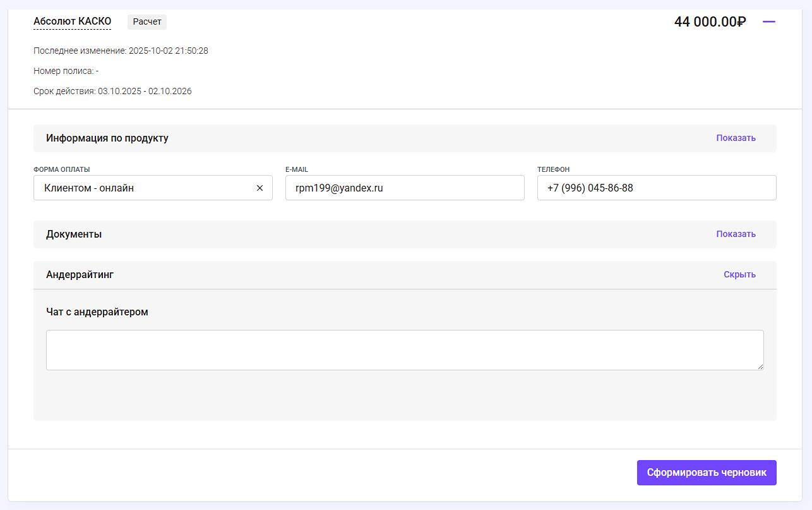Clear the payment form selection with the X icon
The image size is (812, 510).
click(260, 188)
